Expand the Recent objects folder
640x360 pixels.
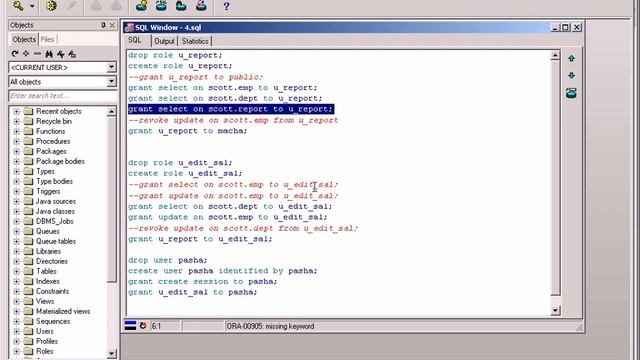point(16,111)
